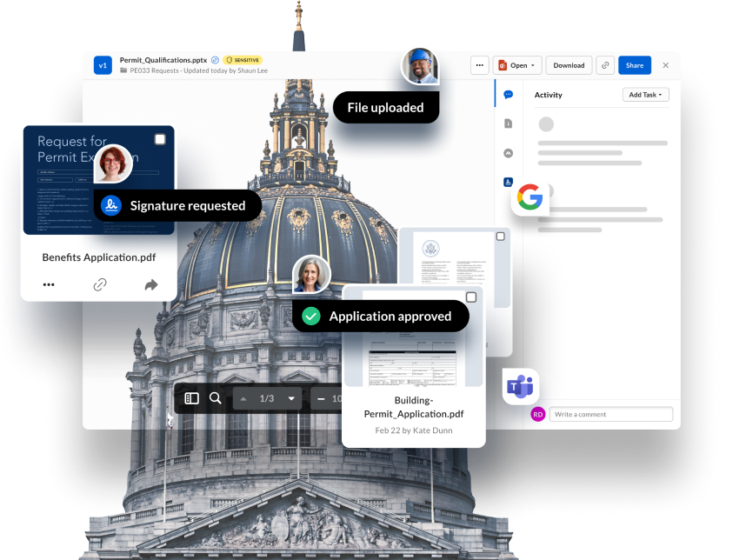746x560 pixels.
Task: Click the copy link icon in header
Action: click(605, 65)
